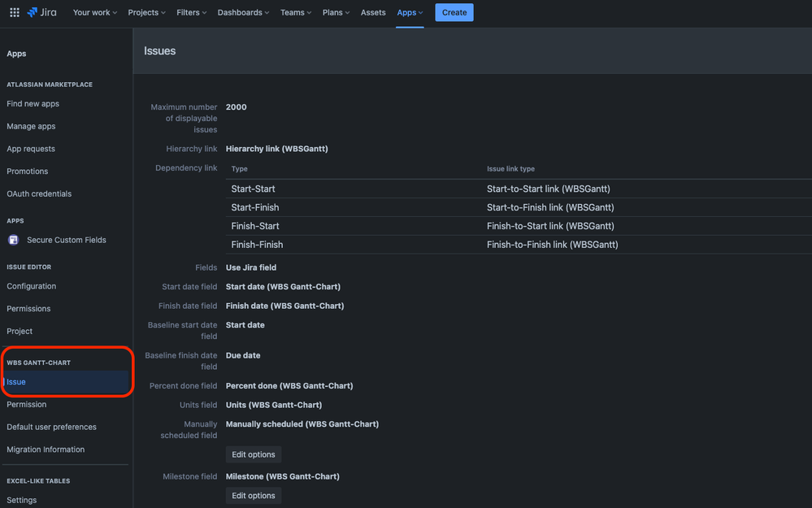
Task: Go to Assets in the top navigation
Action: pyautogui.click(x=373, y=12)
